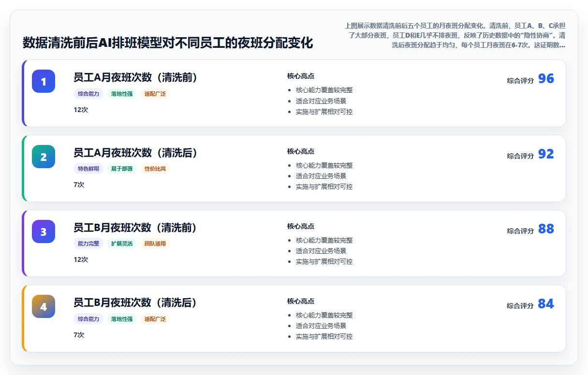Click bullet 适合对应业务场景 in the rank 2 card
The height and width of the screenshot is (375, 588).
coord(321,176)
